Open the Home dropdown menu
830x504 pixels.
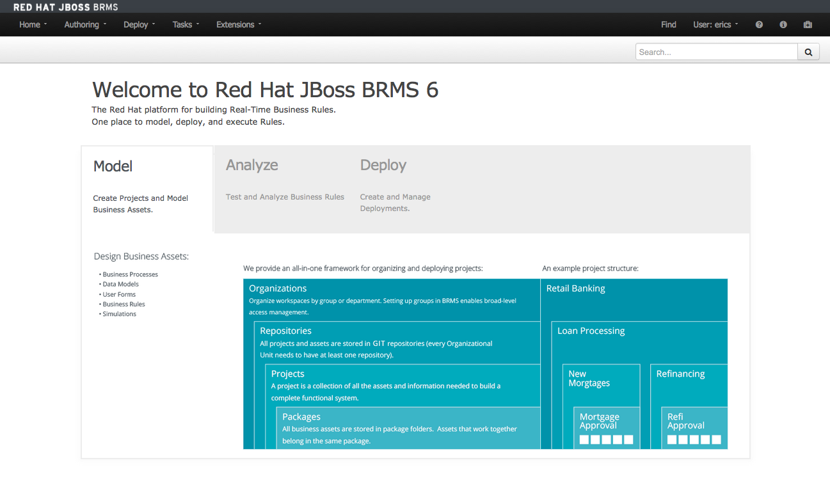(33, 25)
